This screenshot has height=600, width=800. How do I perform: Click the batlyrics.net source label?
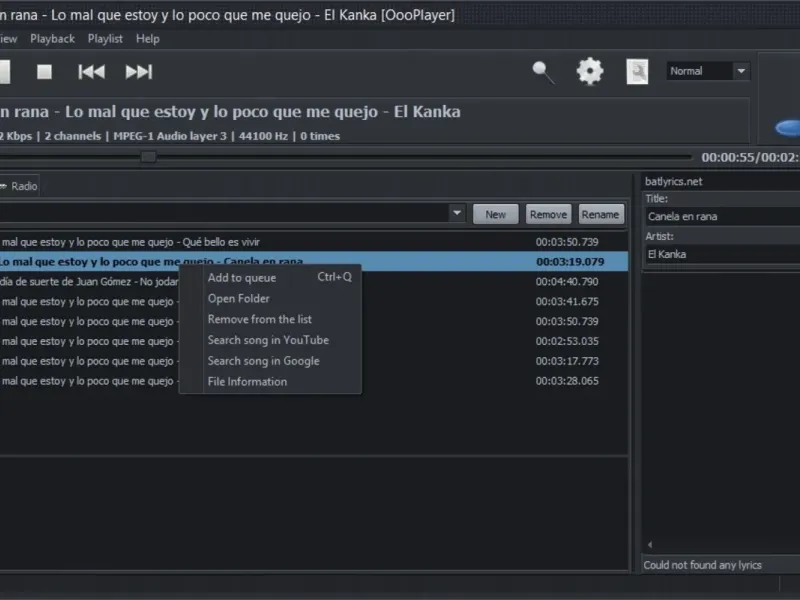tap(673, 182)
